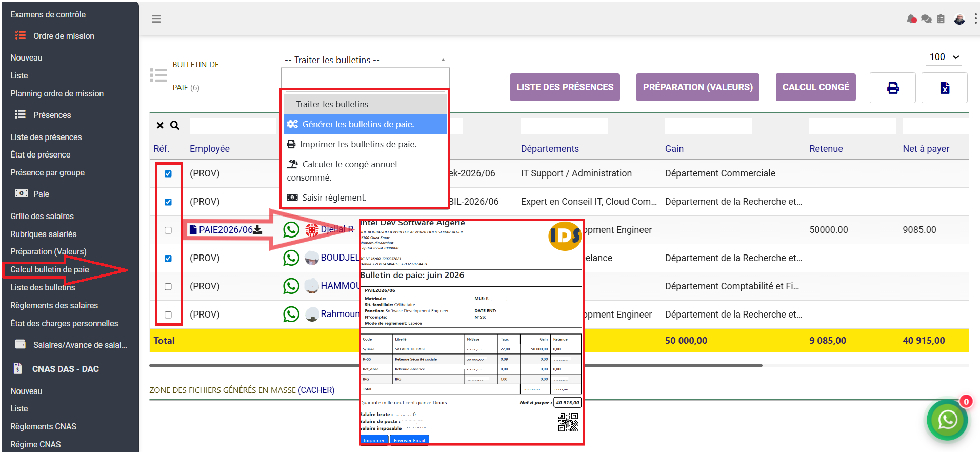Select Saisir règlement option
Image resolution: width=980 pixels, height=452 pixels.
pos(365,198)
